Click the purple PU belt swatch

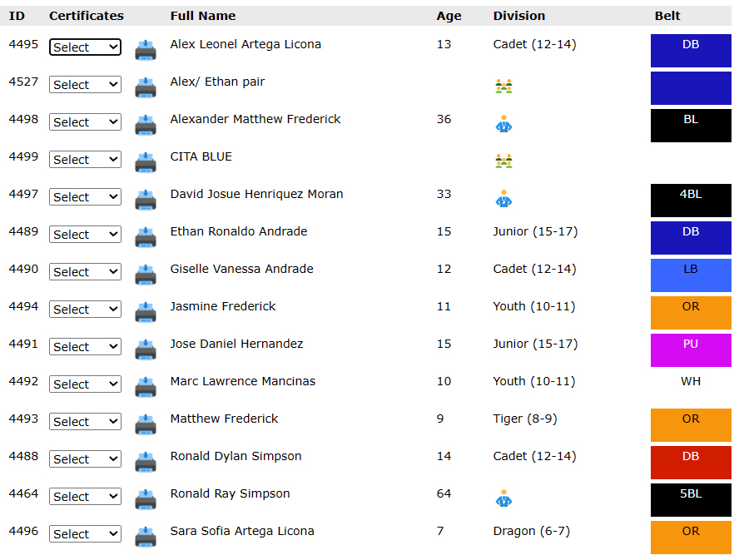pos(690,350)
